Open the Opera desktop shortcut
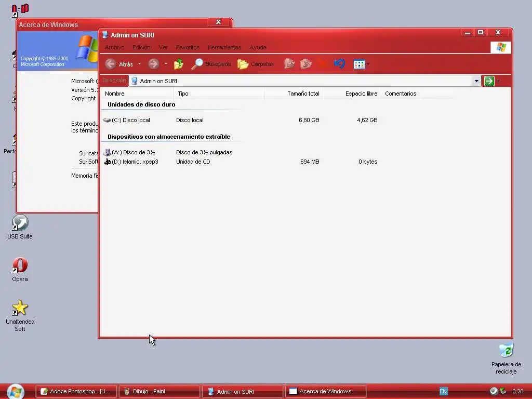Viewport: 532px width, 399px height. click(x=20, y=270)
